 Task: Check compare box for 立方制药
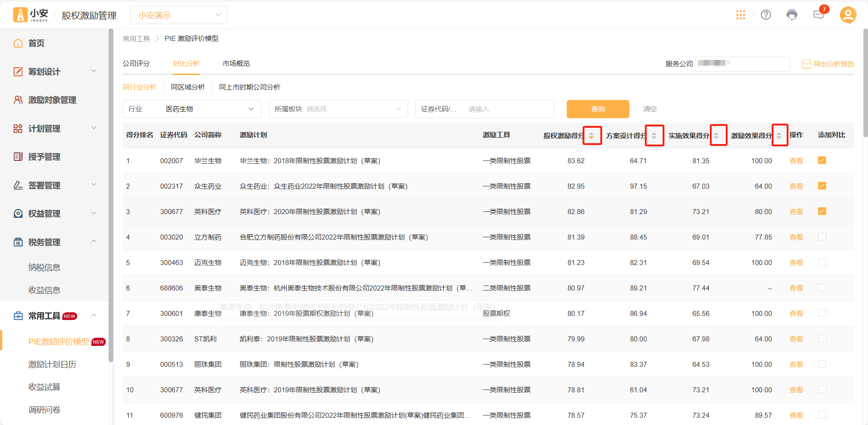(x=822, y=237)
